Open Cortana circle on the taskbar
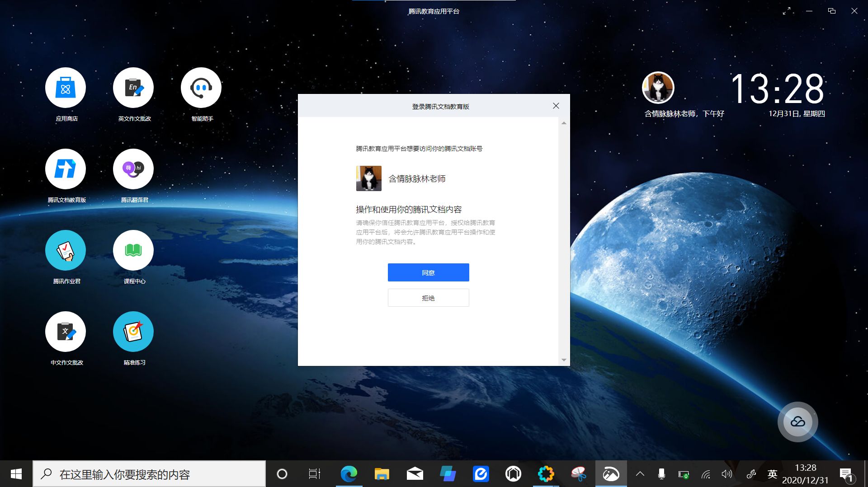This screenshot has width=868, height=487. [x=282, y=474]
